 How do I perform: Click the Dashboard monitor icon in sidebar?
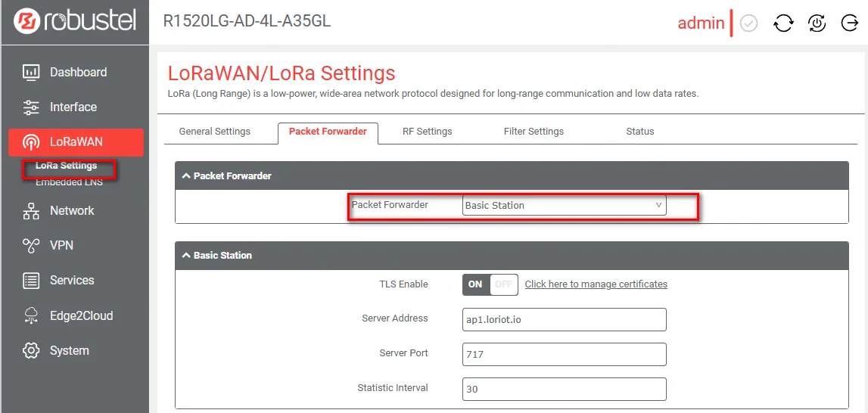[31, 73]
